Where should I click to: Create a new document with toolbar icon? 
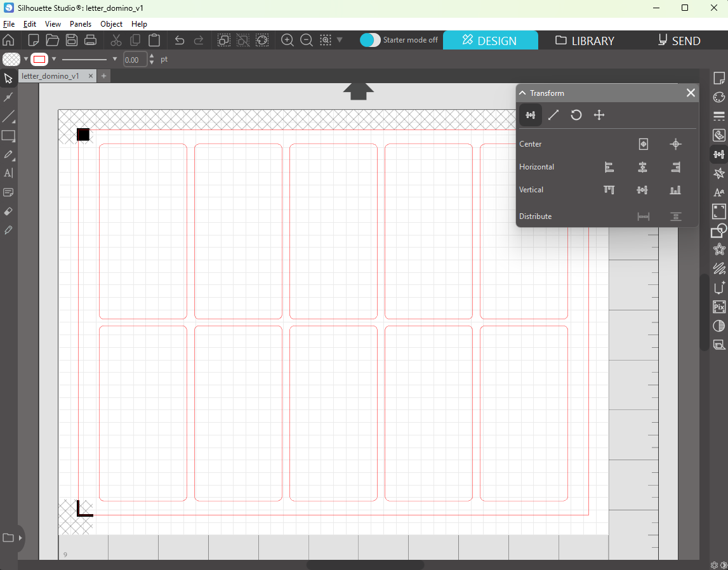pos(34,40)
